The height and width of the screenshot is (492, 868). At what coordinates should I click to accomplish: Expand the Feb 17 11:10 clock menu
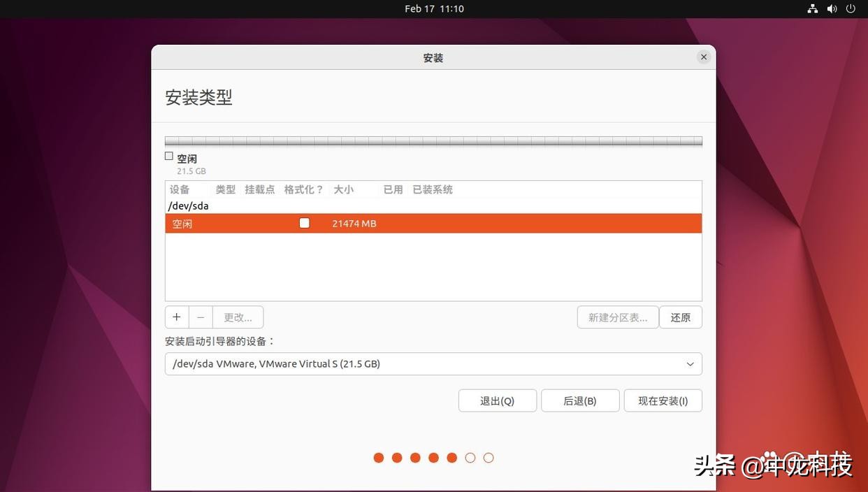coord(433,8)
